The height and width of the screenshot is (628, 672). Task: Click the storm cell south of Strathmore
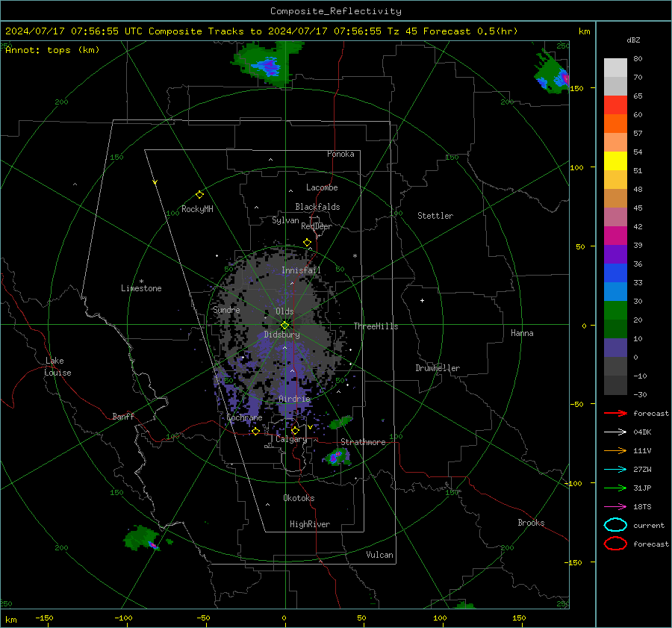point(337,457)
